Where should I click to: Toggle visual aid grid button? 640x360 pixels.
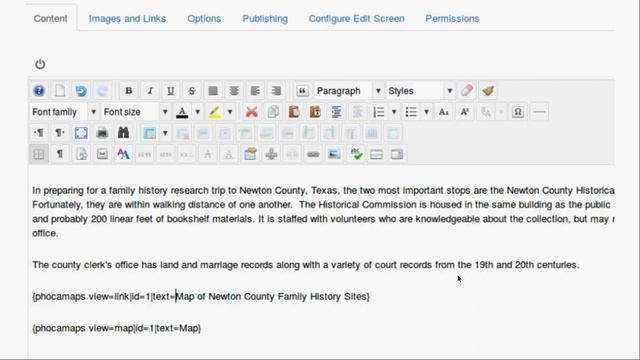(39, 154)
